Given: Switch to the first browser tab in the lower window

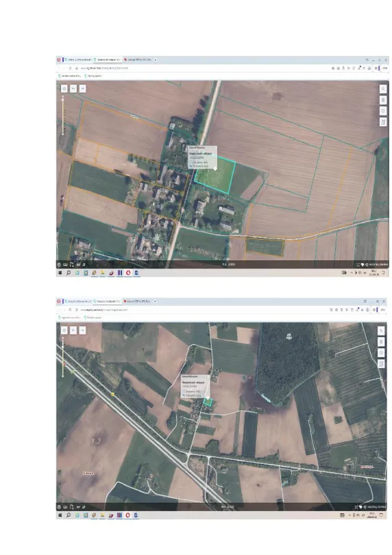Looking at the screenshot, I should coord(78,301).
